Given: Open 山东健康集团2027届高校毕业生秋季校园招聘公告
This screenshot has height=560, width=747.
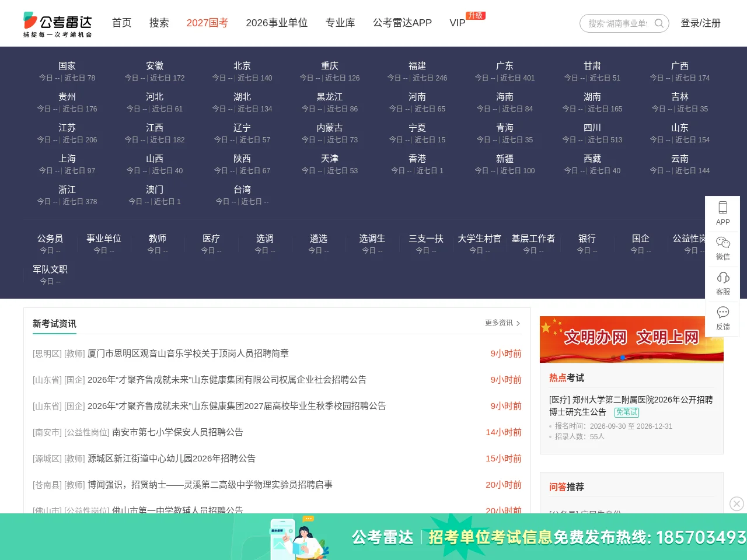Looking at the screenshot, I should [236, 406].
